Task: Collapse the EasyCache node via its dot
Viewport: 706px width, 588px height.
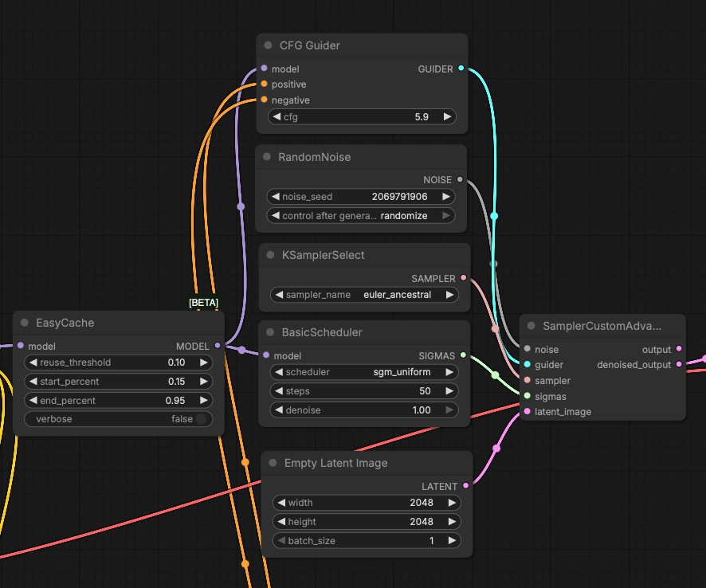Action: pos(25,323)
